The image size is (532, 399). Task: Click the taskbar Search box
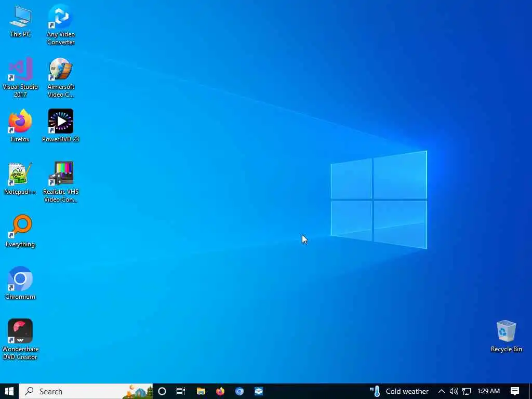tap(86, 391)
